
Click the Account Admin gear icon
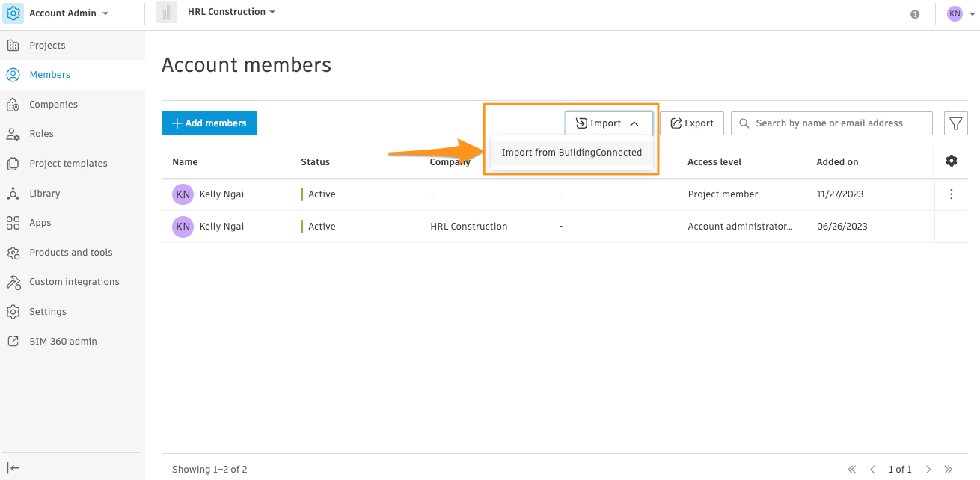pos(13,13)
